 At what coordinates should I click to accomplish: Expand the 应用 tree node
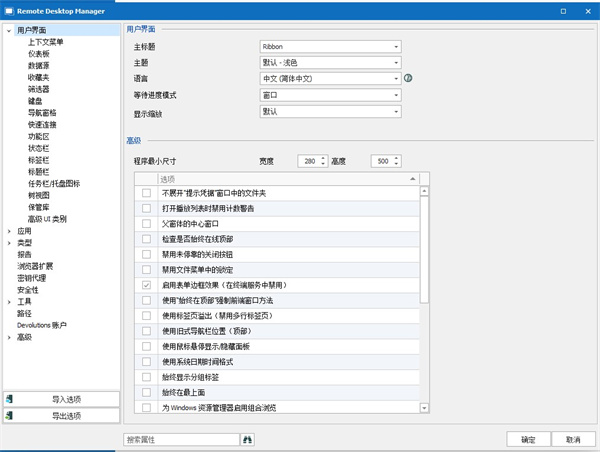(9, 231)
